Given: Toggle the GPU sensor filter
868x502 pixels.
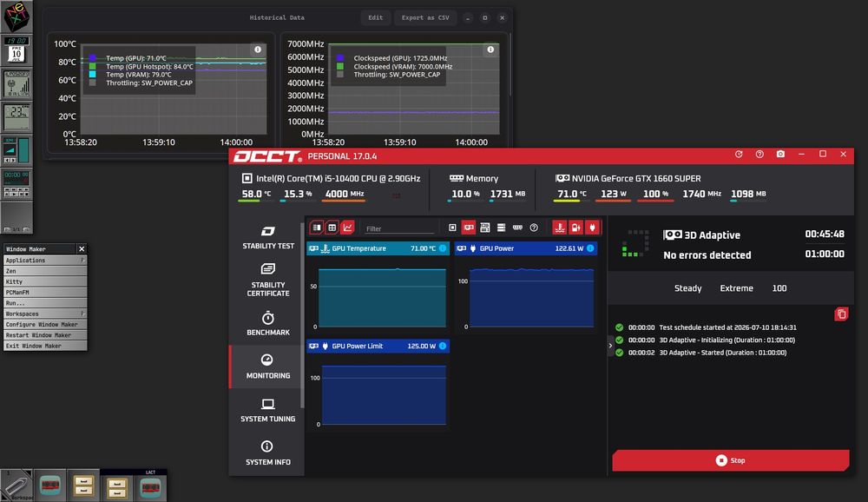Looking at the screenshot, I should (x=469, y=228).
